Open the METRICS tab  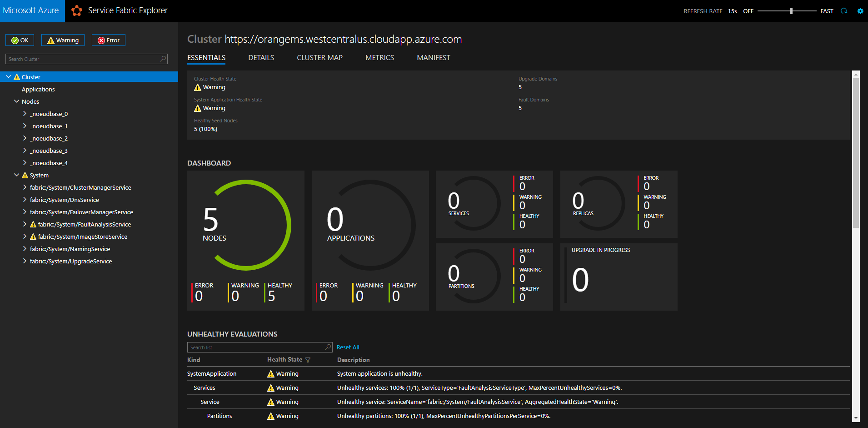379,58
